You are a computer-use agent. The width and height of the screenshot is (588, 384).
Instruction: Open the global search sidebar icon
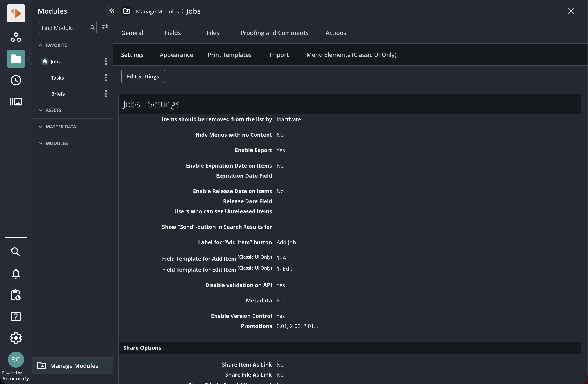(x=16, y=252)
